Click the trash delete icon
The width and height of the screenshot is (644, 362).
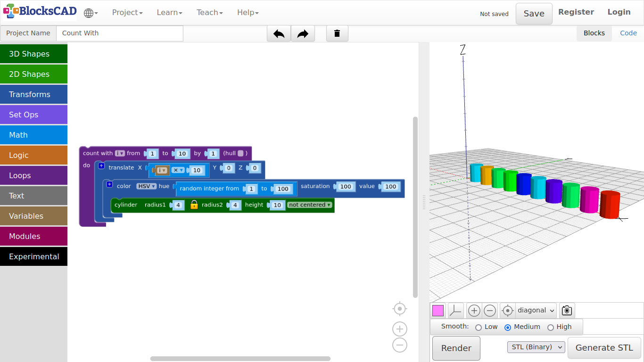click(x=337, y=33)
